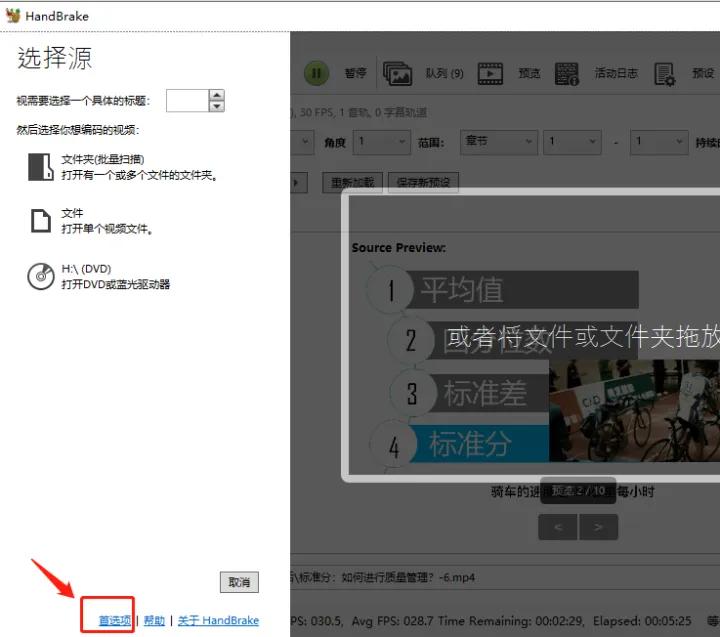This screenshot has width=720, height=637.
Task: Click the preset arrow expander button
Action: click(x=299, y=183)
